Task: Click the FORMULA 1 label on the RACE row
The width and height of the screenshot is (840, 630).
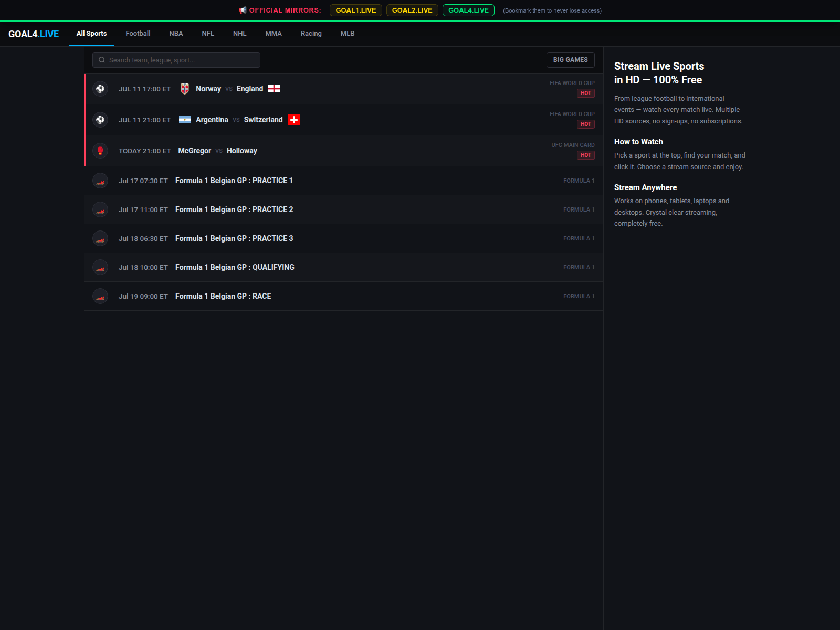Action: pos(579,296)
